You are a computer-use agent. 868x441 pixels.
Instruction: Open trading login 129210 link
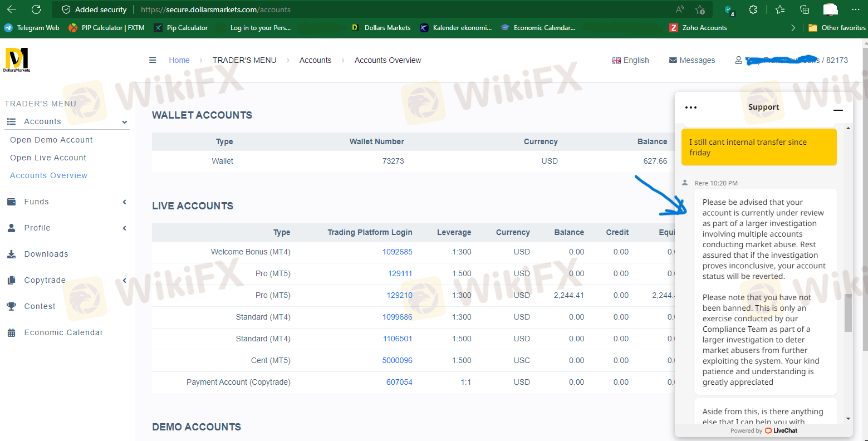[399, 295]
